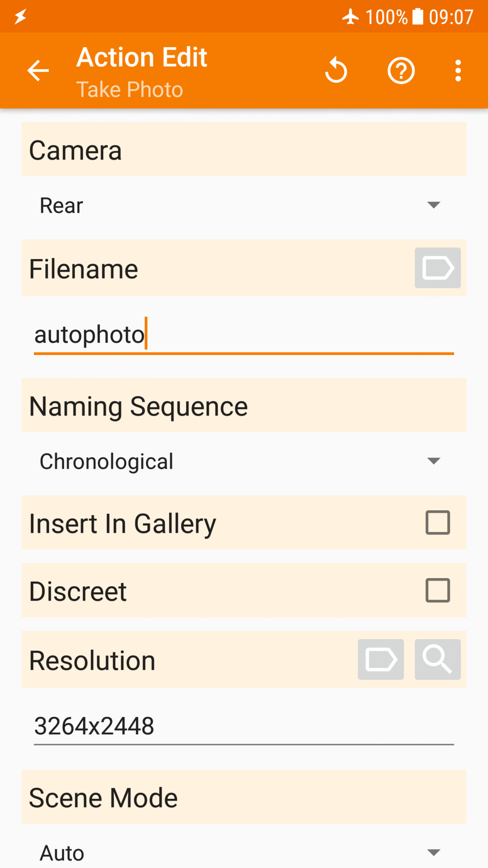Open the Scene Mode dropdown showing Auto
The height and width of the screenshot is (868, 488).
pos(244,852)
